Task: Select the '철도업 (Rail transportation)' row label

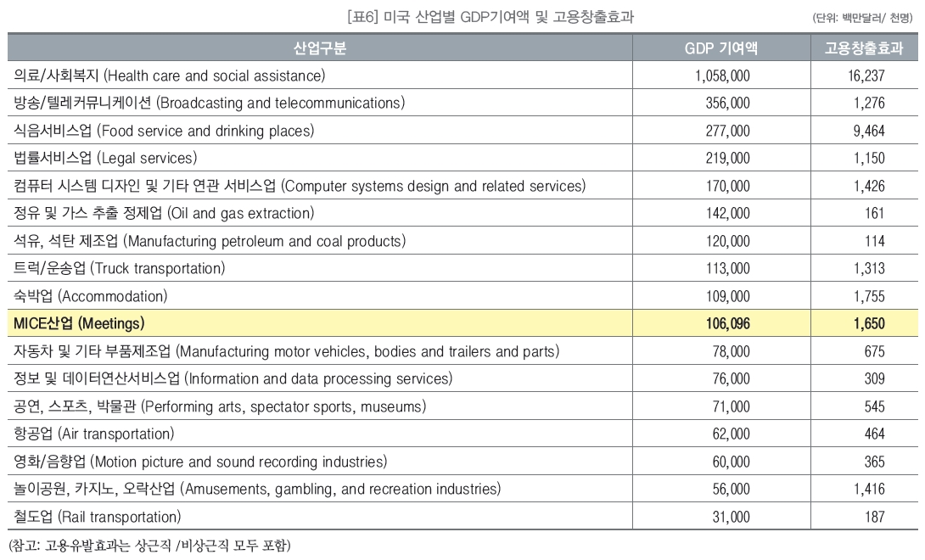Action: coord(98,517)
